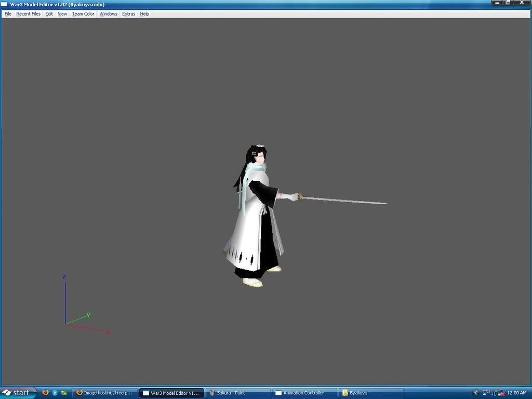Click the system clock showing 12:00 AM
The image size is (532, 399).
click(517, 393)
